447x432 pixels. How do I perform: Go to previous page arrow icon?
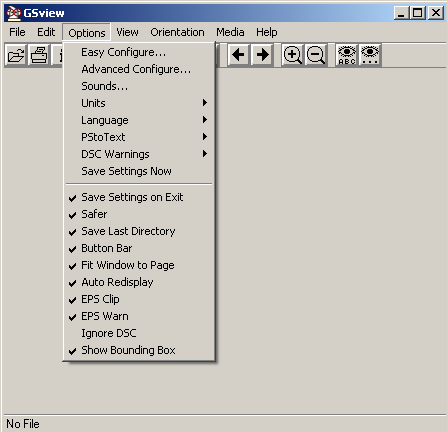coord(238,55)
